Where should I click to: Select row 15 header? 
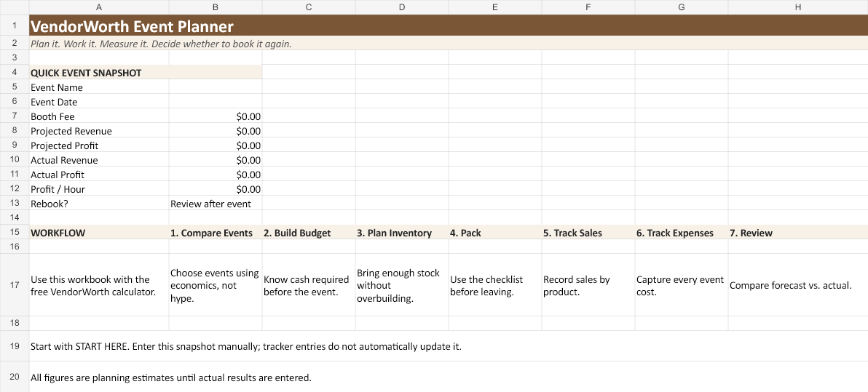[15, 233]
